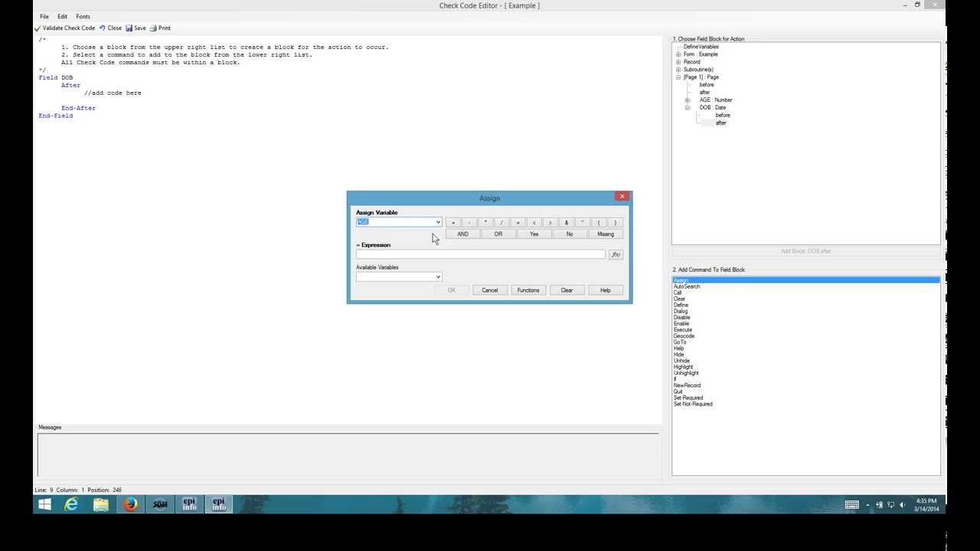Expand the Subroutine(s) tree node
The width and height of the screenshot is (980, 551).
click(678, 70)
